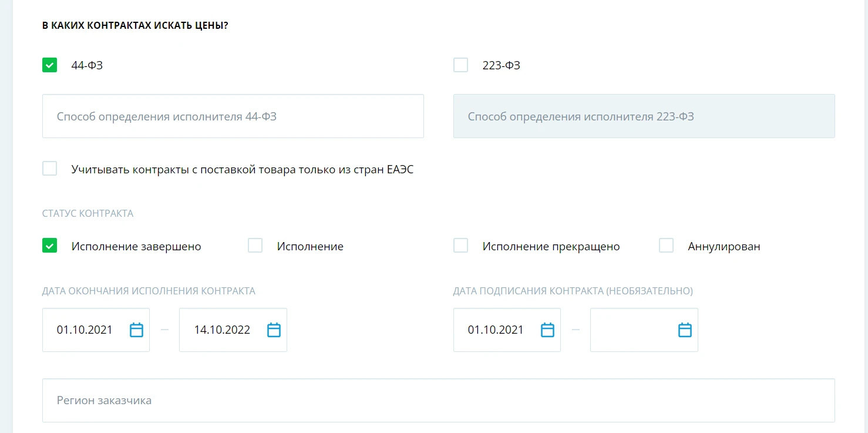Click the empty signing end date field
The image size is (868, 433).
point(631,330)
